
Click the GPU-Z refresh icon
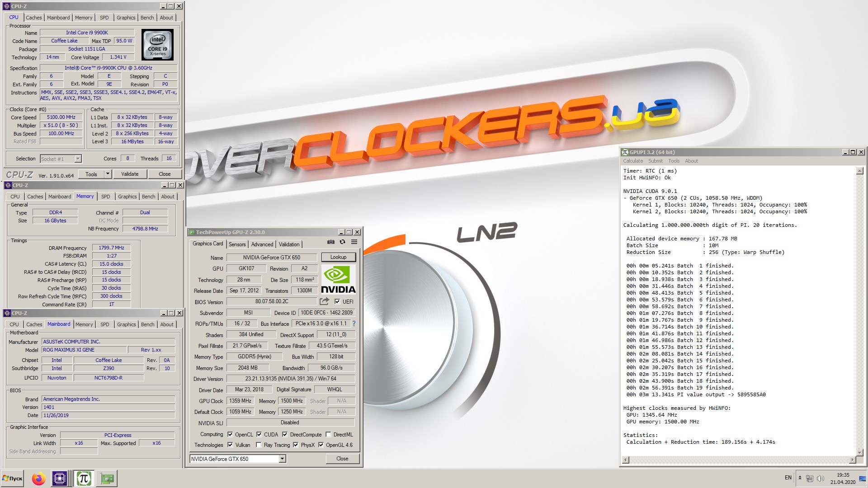tap(343, 242)
